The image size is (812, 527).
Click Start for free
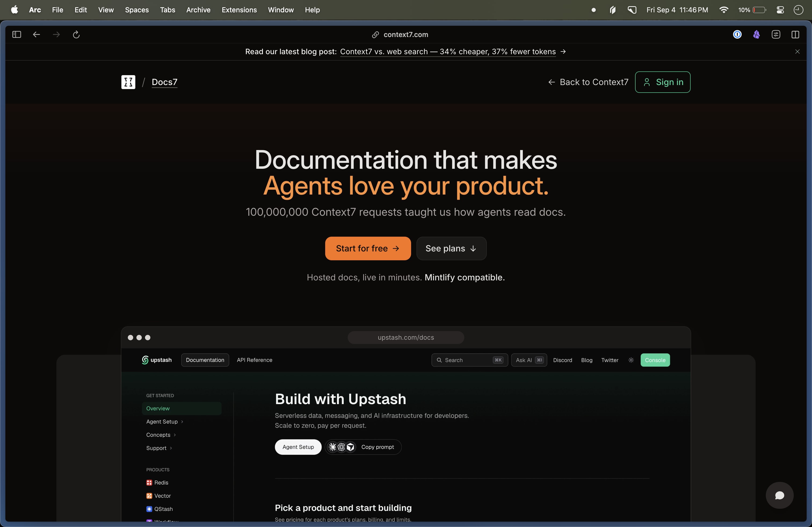[368, 248]
